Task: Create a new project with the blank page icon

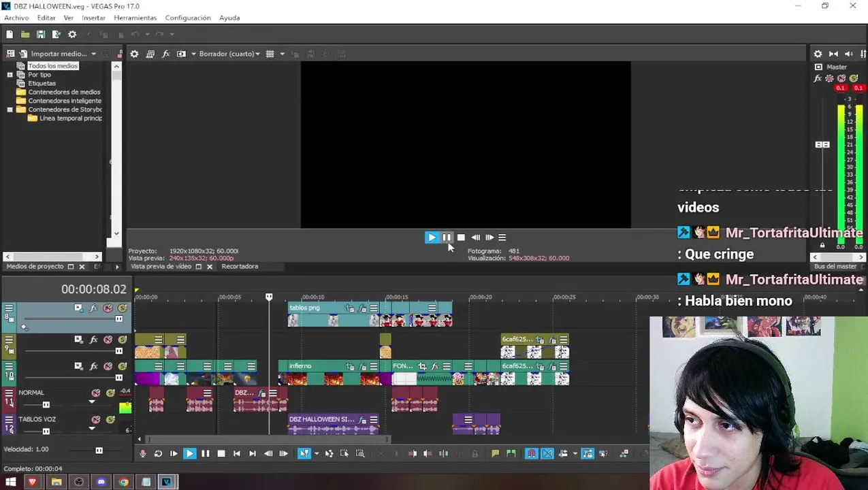Action: [10, 35]
